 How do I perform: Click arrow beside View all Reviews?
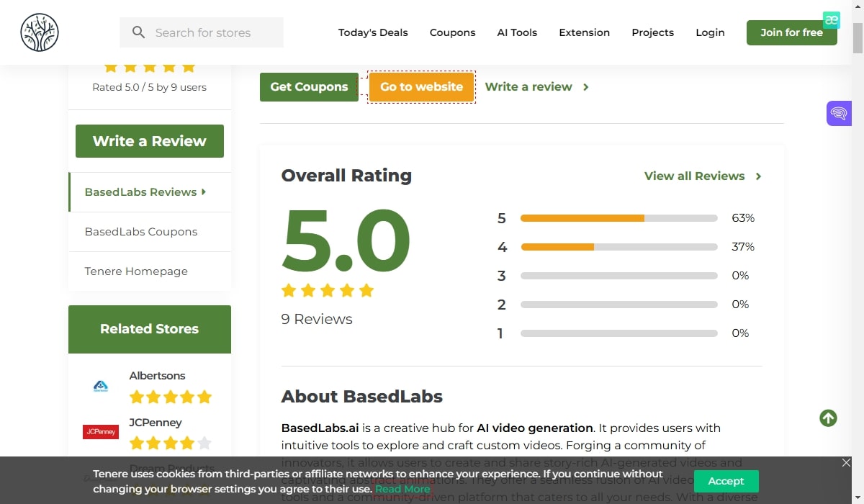[758, 176]
